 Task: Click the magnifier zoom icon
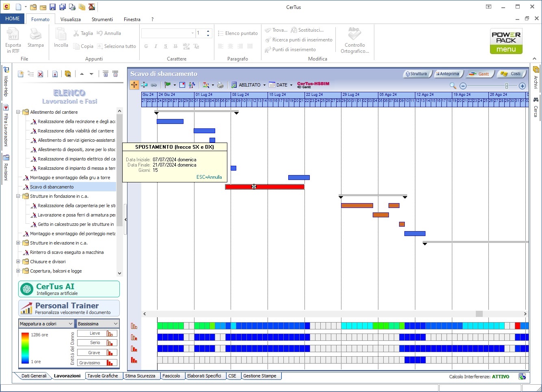[453, 86]
